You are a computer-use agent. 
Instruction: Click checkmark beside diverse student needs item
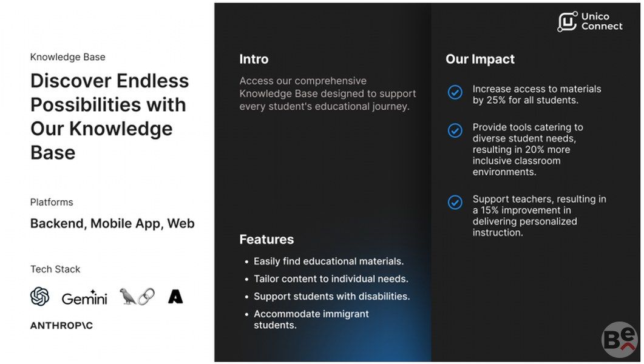(455, 130)
